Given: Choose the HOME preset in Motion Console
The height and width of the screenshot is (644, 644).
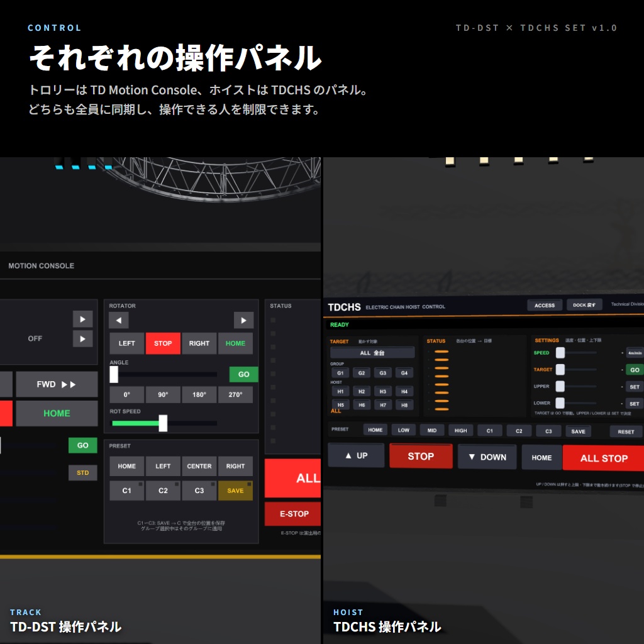Looking at the screenshot, I should coord(127,467).
